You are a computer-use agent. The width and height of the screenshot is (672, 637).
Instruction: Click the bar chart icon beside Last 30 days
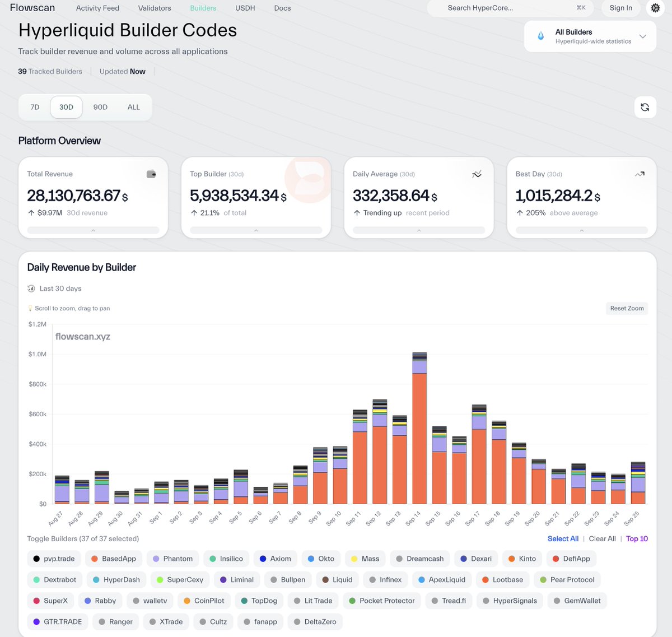[31, 289]
